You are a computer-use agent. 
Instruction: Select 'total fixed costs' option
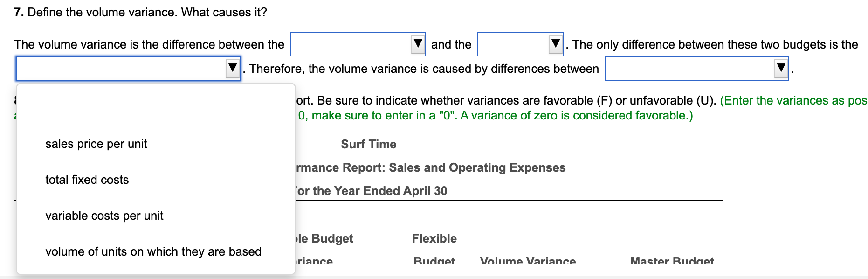(x=87, y=180)
